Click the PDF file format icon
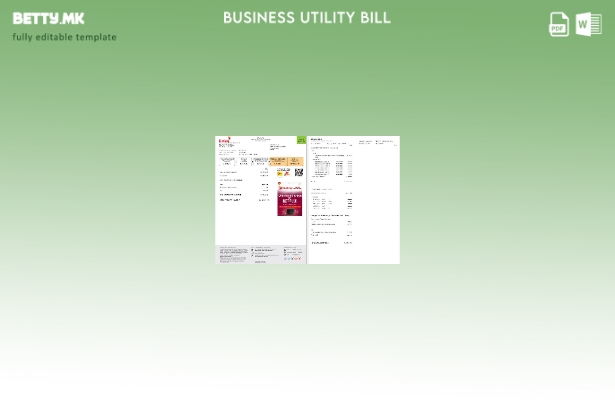 559,24
